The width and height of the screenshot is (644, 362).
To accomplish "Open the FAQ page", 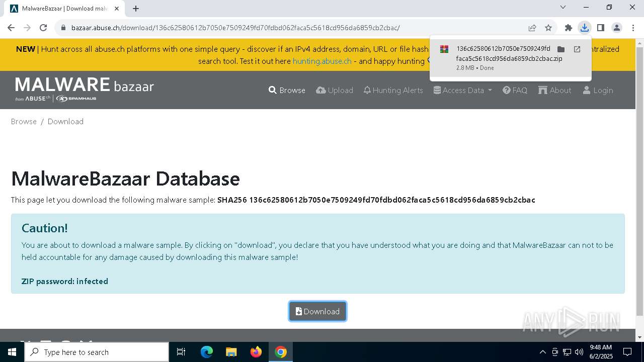I will (515, 90).
